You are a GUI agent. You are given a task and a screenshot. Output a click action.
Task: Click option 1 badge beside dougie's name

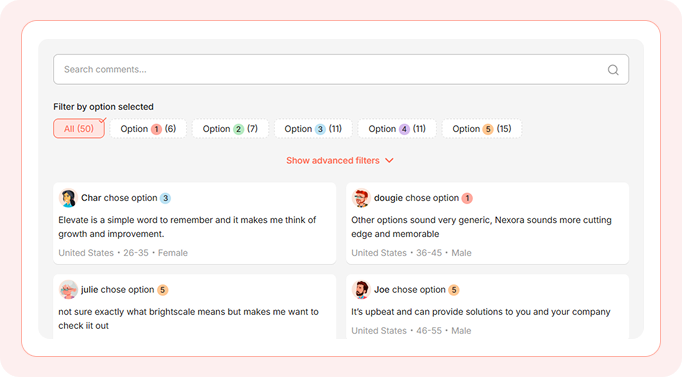click(x=467, y=198)
